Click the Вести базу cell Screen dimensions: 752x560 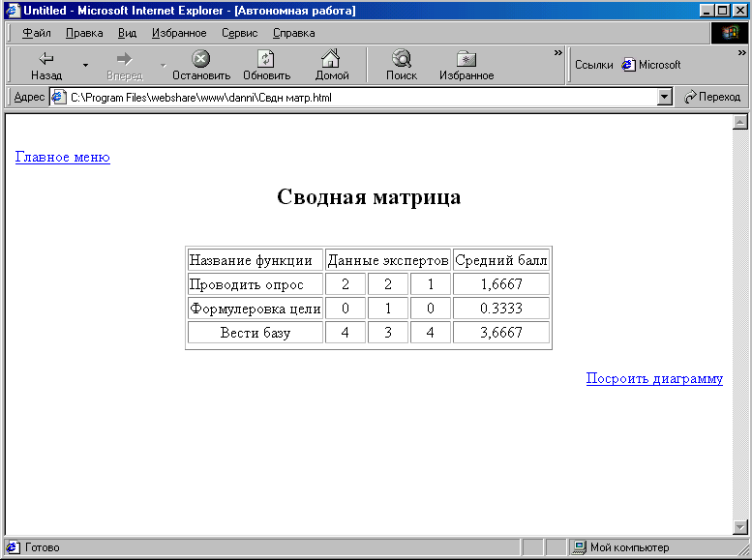(256, 333)
